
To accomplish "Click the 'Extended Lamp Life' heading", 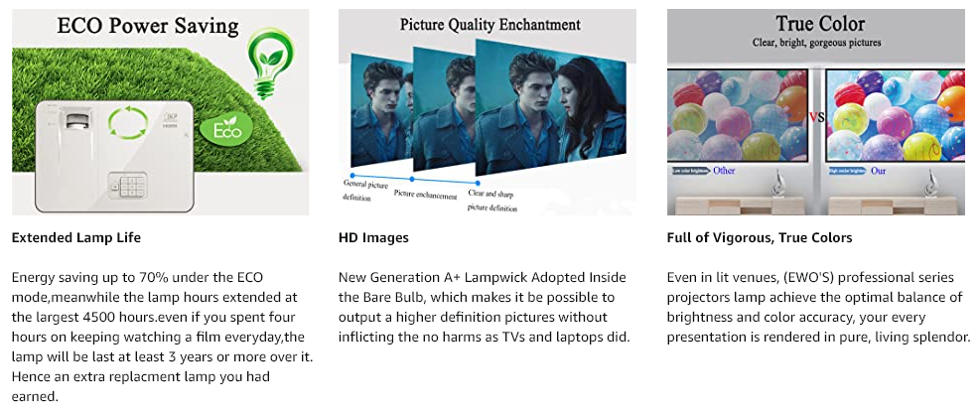I will 76,237.
